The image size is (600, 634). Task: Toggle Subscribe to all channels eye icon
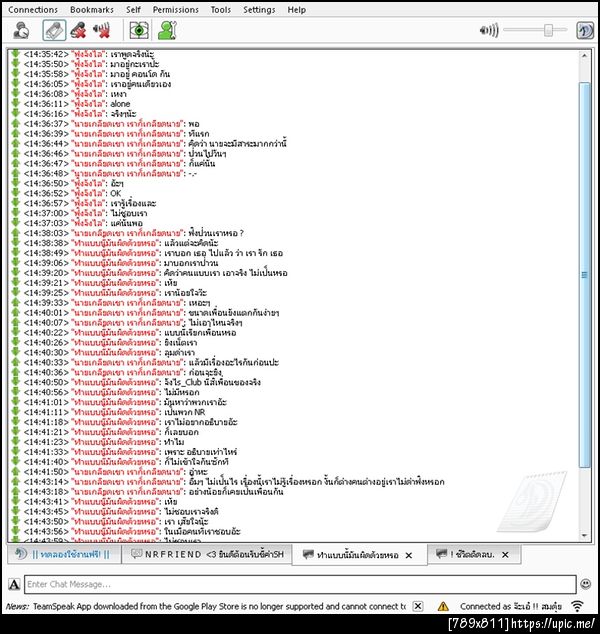(x=139, y=30)
